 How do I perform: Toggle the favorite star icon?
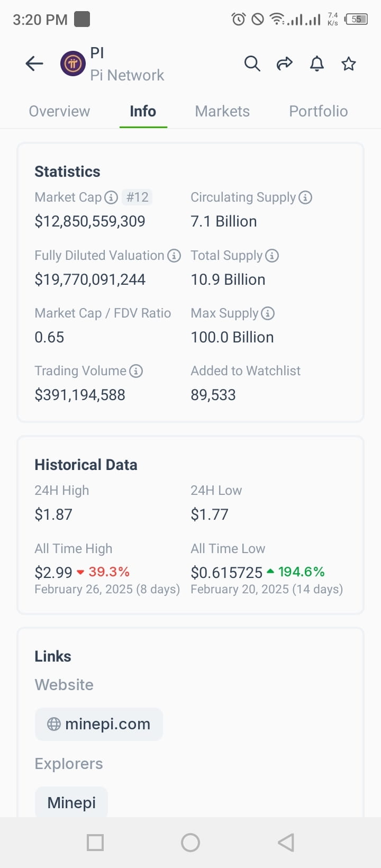349,64
